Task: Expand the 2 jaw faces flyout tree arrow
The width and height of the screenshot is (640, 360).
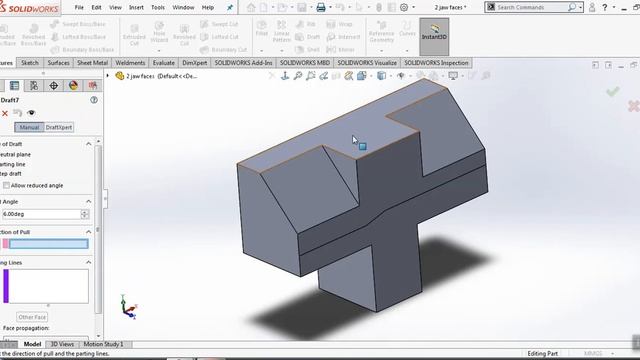Action: 108,76
